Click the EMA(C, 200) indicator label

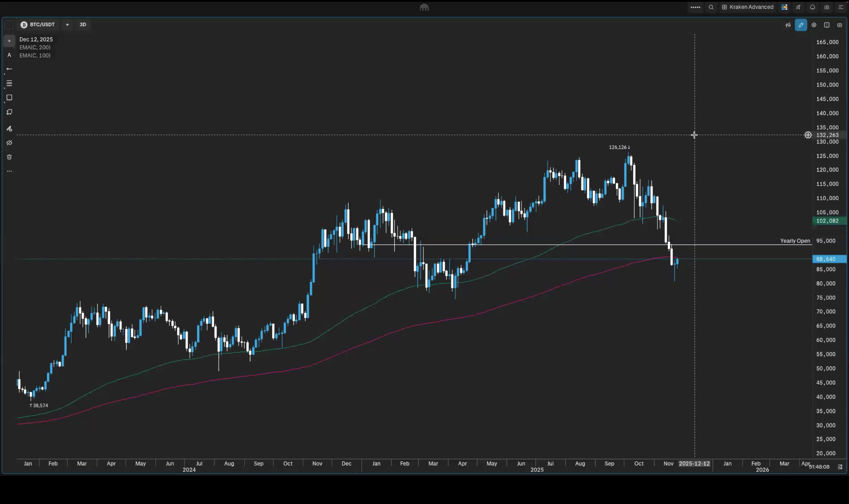tap(35, 47)
